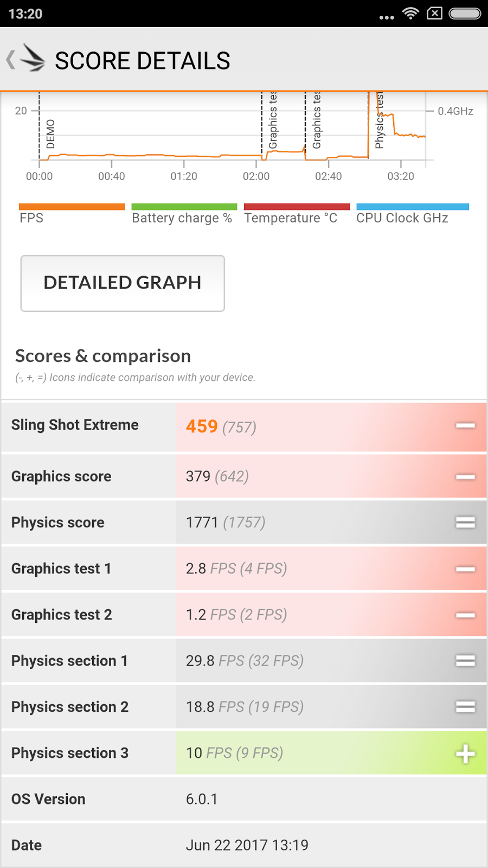Viewport: 488px width, 868px height.
Task: Tap minus icon on Sling Shot Extreme row
Action: (465, 426)
